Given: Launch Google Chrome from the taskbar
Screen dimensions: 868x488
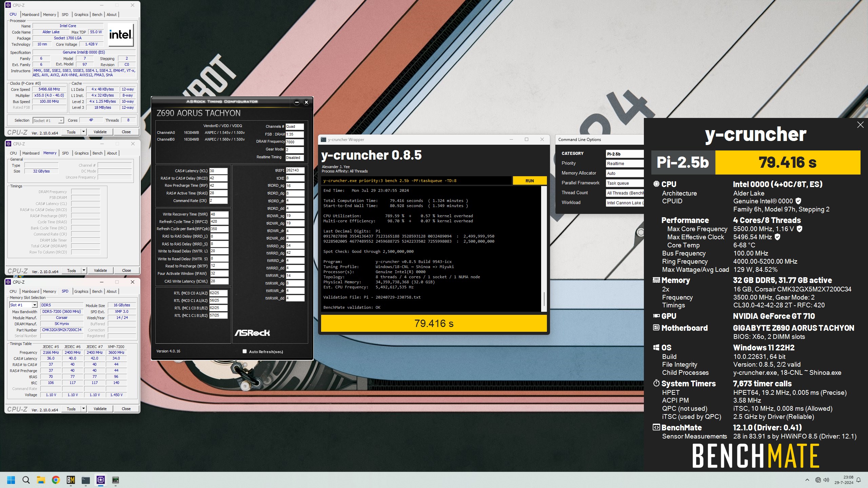Looking at the screenshot, I should pos(56,480).
